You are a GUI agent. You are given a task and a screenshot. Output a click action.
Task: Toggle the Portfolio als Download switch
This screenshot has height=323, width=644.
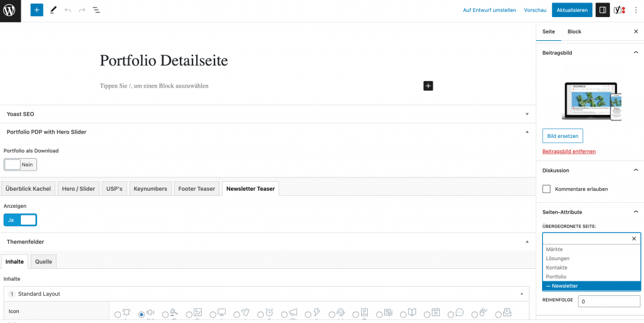pos(21,164)
